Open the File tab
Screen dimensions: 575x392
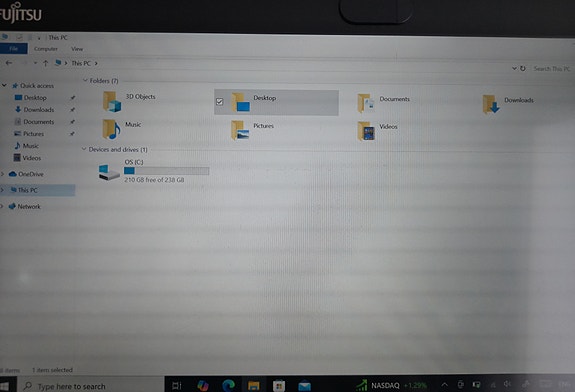click(14, 48)
